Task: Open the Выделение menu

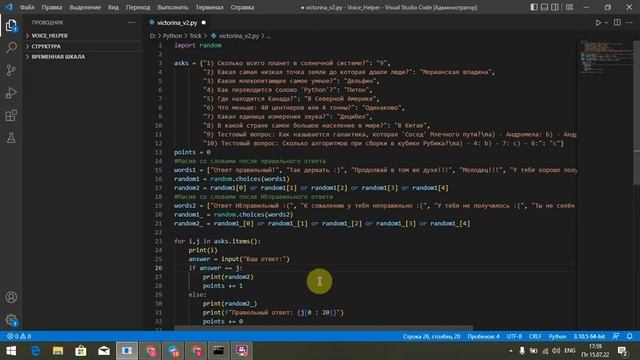Action: [x=85, y=7]
